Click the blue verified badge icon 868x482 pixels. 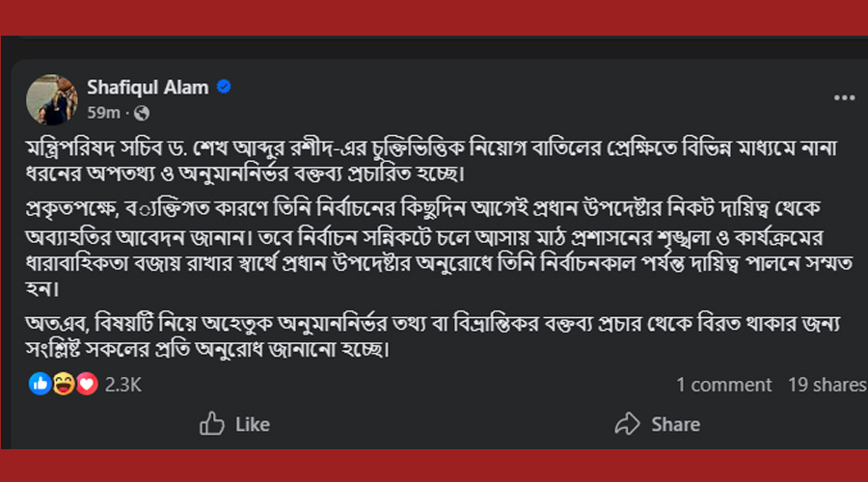(224, 88)
